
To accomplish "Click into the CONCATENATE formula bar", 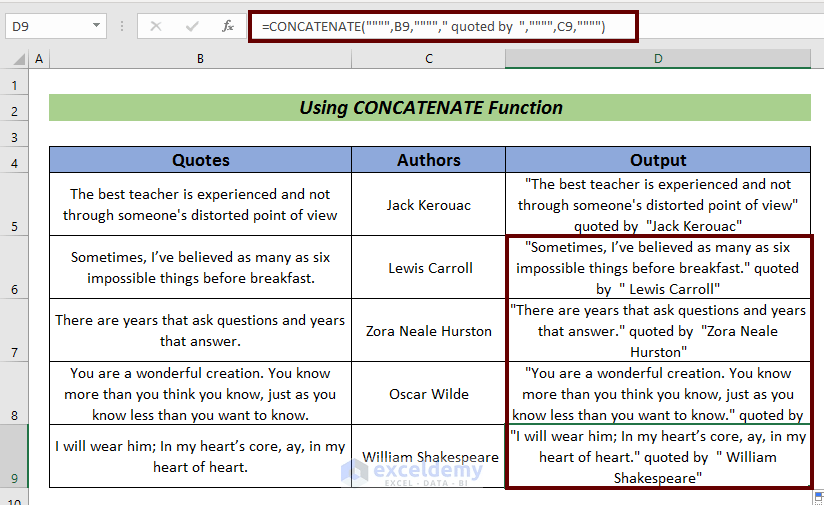I will (x=443, y=26).
